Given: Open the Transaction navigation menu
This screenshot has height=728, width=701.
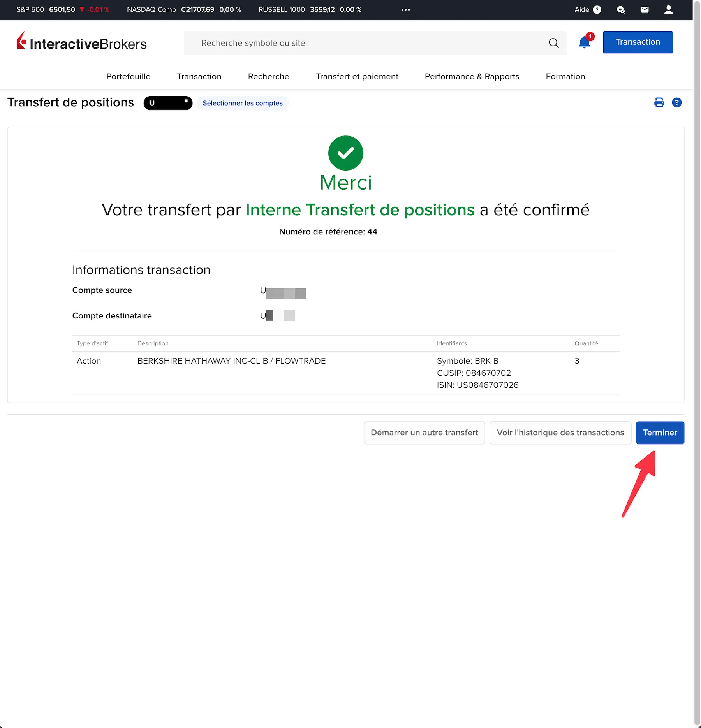Looking at the screenshot, I should point(199,76).
